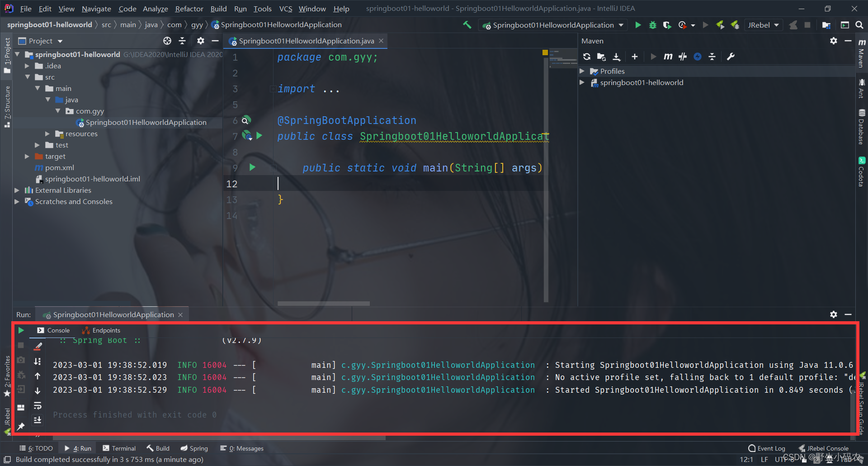Click Locate file crosshair in Project panel
This screenshot has width=868, height=466.
click(167, 41)
